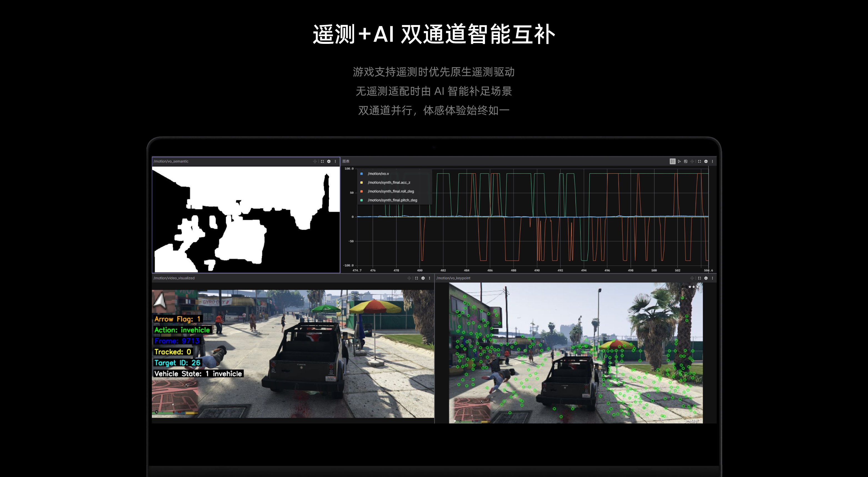
Task: Click the 'Tracked: 0' overlay text
Action: (x=172, y=352)
